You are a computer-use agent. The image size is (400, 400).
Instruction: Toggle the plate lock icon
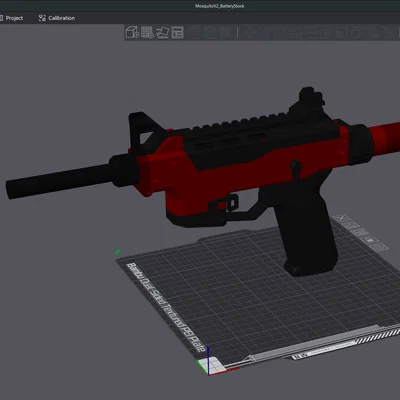tap(369, 240)
